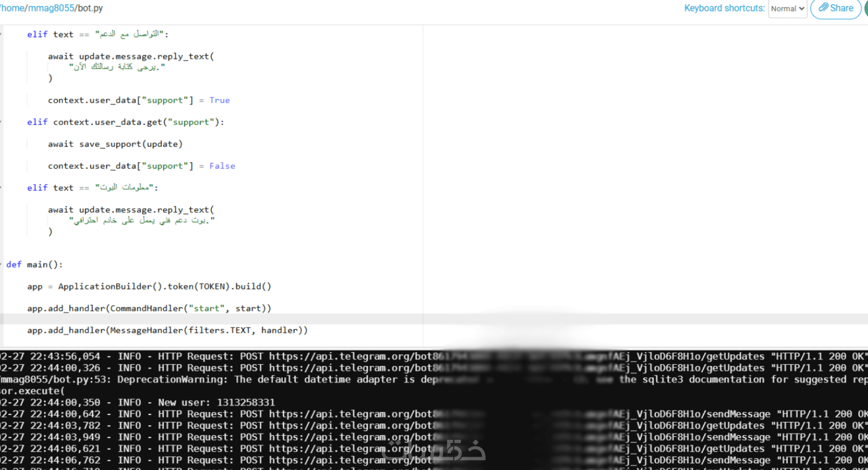Click the console log line at 22:44:00,326
This screenshot has width=868, height=470.
434,368
